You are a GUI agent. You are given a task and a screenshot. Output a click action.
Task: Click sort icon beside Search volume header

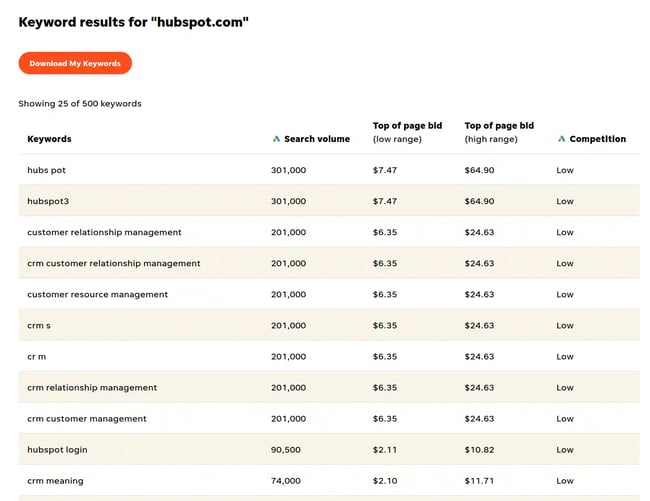pyautogui.click(x=276, y=139)
